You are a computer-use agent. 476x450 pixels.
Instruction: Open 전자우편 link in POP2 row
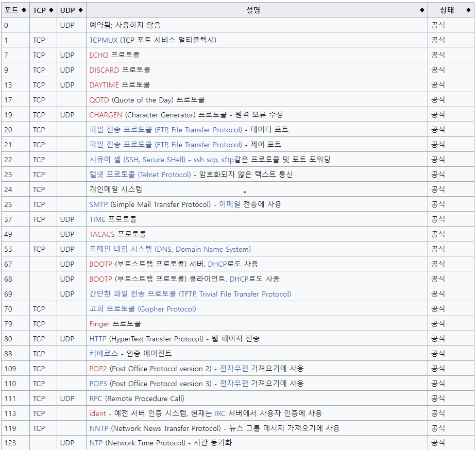coord(234,368)
